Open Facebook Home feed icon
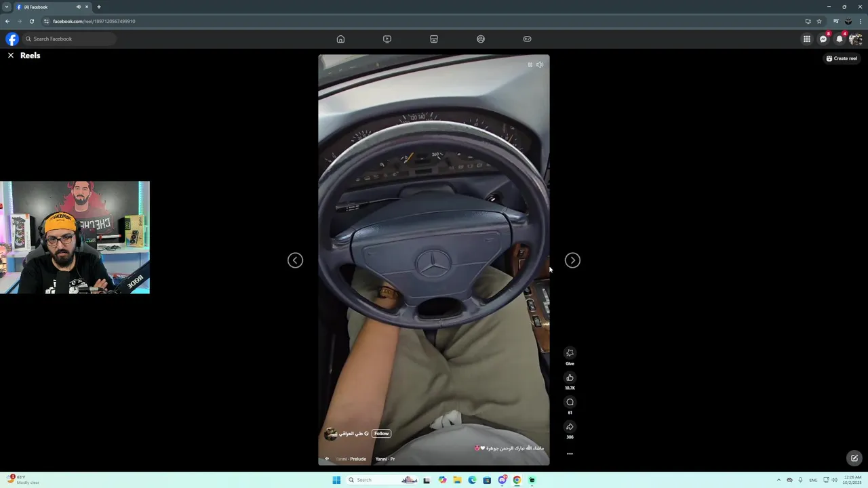The image size is (868, 488). point(340,39)
